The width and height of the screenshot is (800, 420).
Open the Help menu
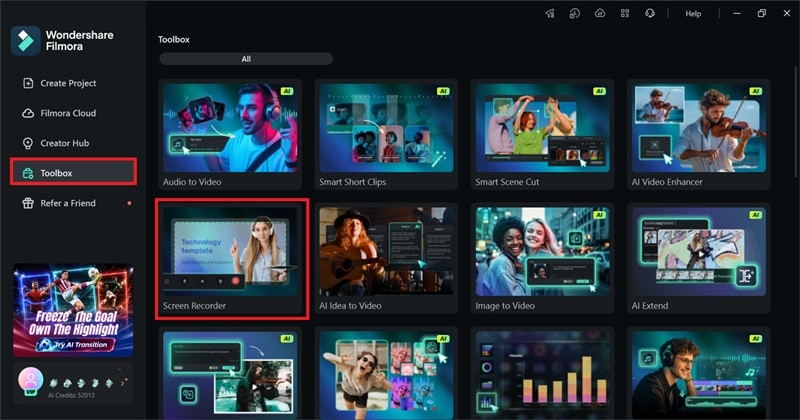(x=693, y=14)
